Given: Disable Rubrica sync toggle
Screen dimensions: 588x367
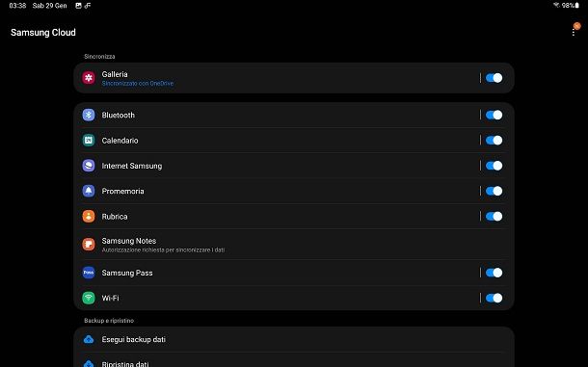Looking at the screenshot, I should [x=494, y=217].
